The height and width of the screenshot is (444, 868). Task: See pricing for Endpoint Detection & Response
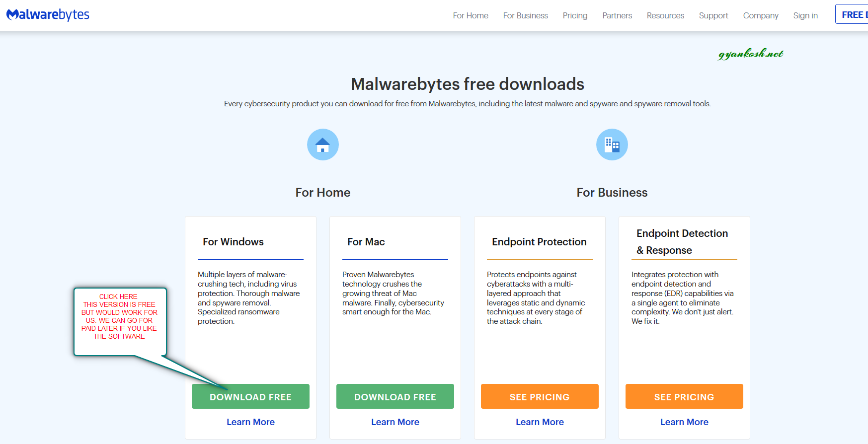[684, 396]
